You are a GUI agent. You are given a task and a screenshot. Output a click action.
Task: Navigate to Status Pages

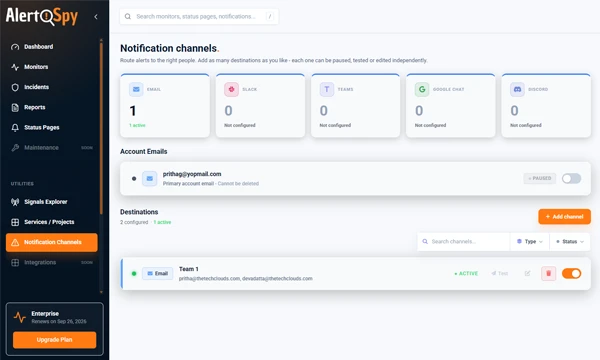(52, 127)
